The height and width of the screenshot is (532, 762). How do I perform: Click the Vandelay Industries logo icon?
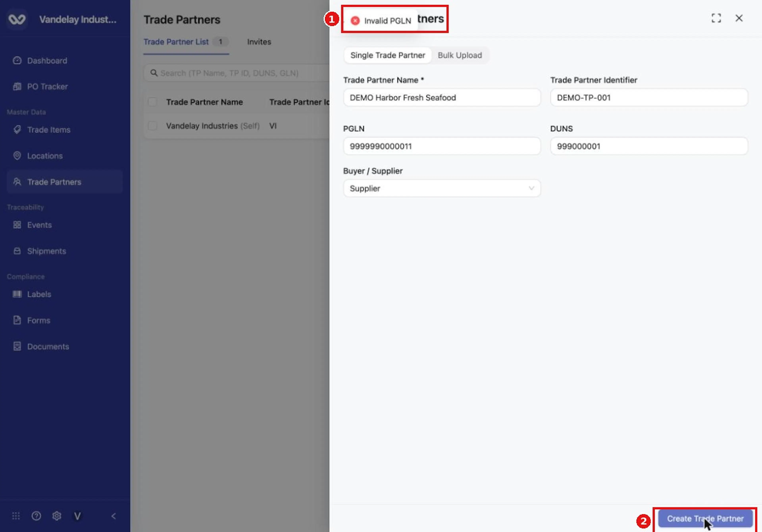[x=17, y=19]
